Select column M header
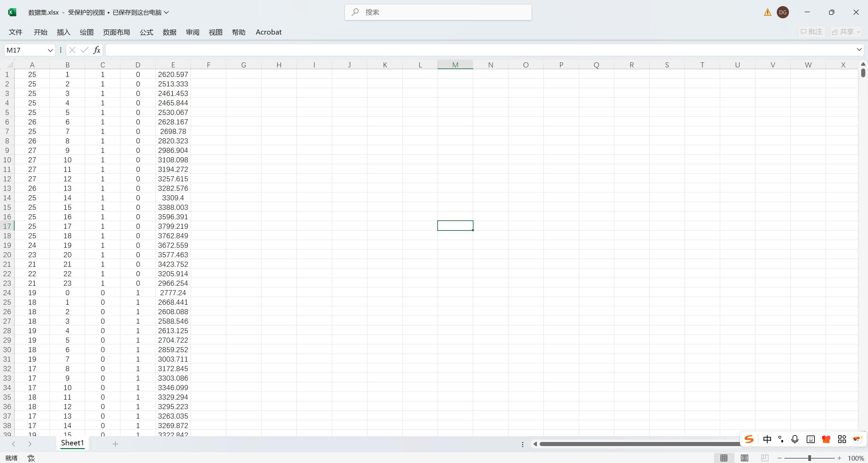 coord(455,65)
